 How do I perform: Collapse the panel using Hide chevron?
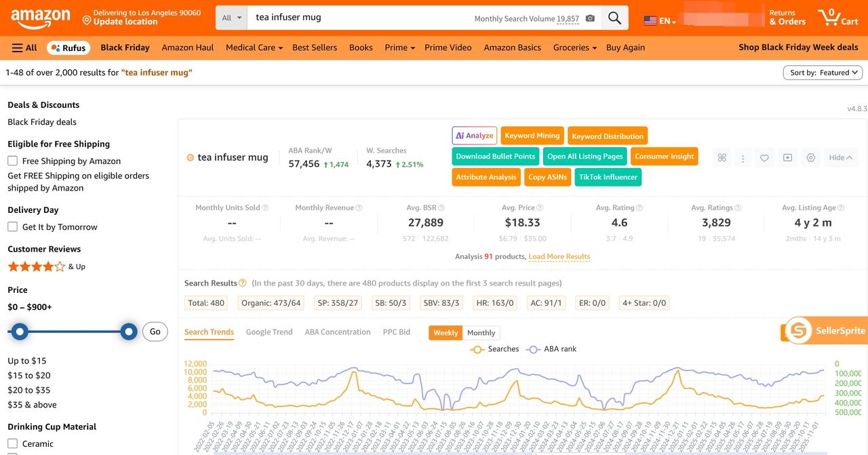point(841,157)
